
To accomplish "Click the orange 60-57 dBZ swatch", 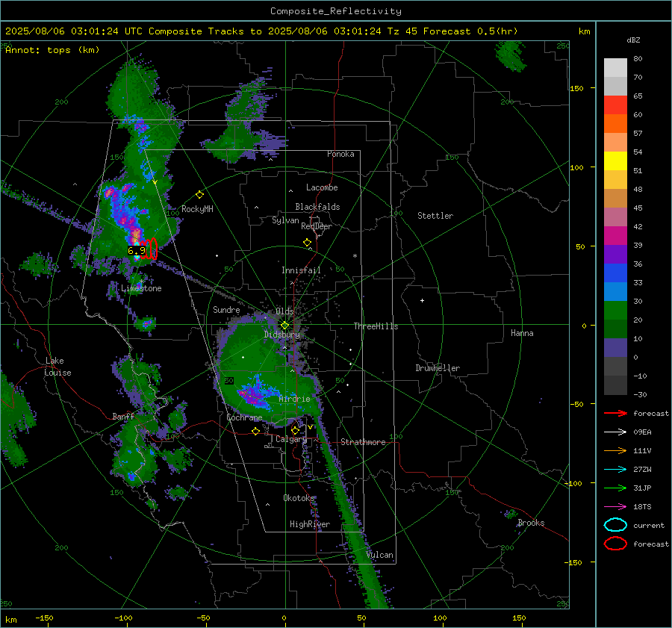I will pos(615,124).
